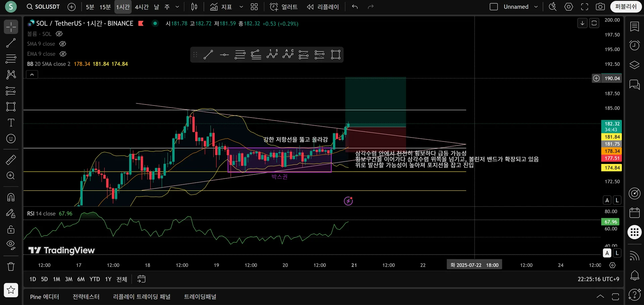
Task: Open the alerts clock panel icon
Action: [634, 45]
